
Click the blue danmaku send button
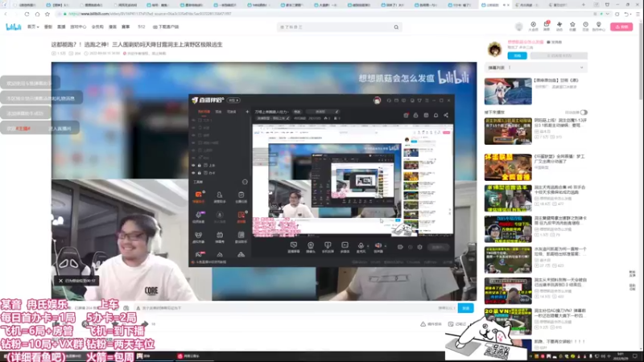465,308
